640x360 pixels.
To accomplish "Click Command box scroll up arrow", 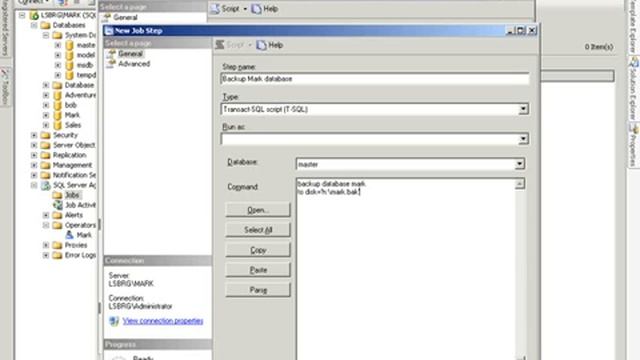I will [520, 184].
